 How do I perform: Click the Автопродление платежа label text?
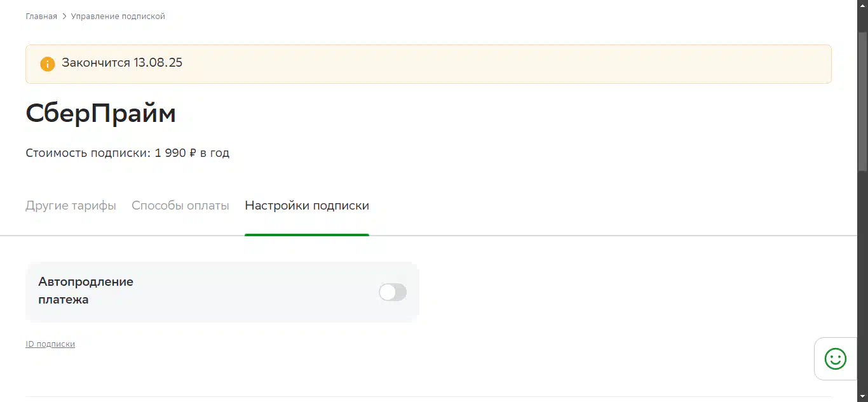[x=86, y=290]
